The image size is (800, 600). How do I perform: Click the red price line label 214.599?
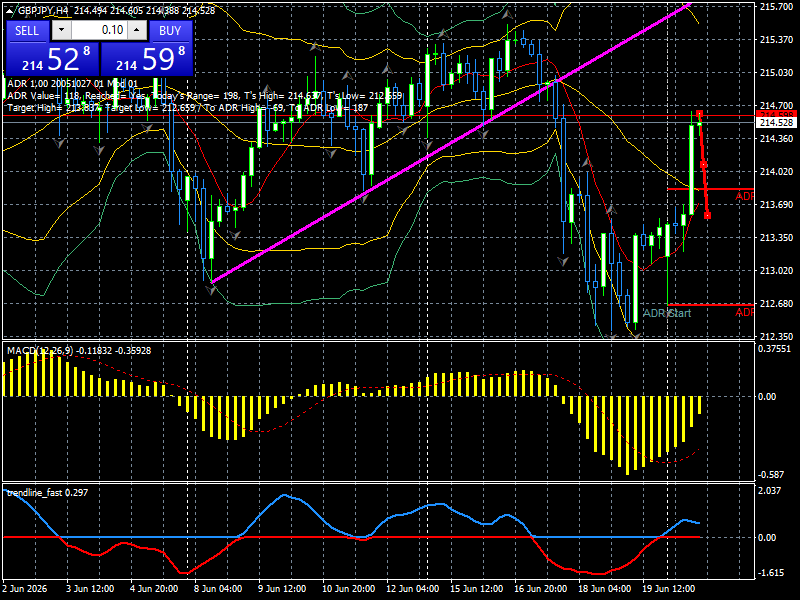[x=776, y=114]
